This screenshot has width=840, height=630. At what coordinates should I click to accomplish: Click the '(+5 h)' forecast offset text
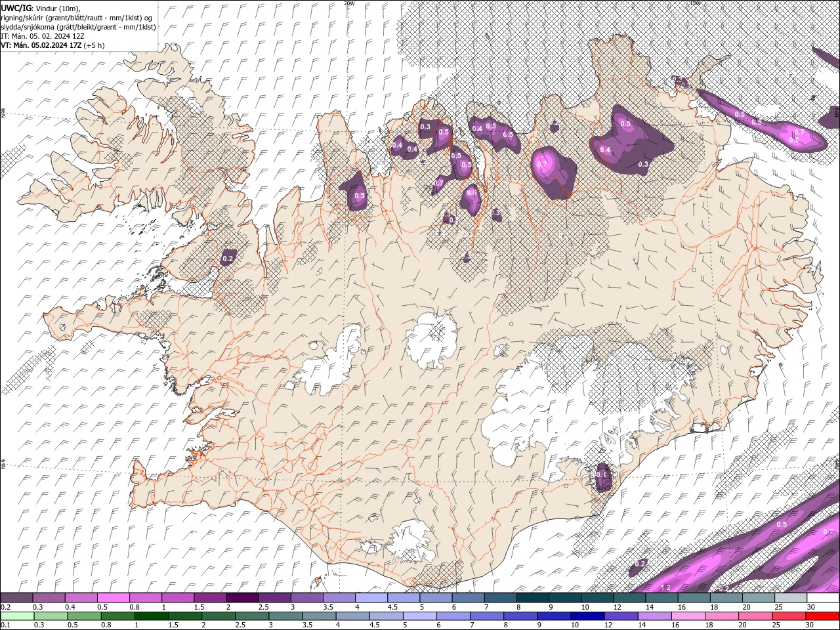(x=94, y=45)
